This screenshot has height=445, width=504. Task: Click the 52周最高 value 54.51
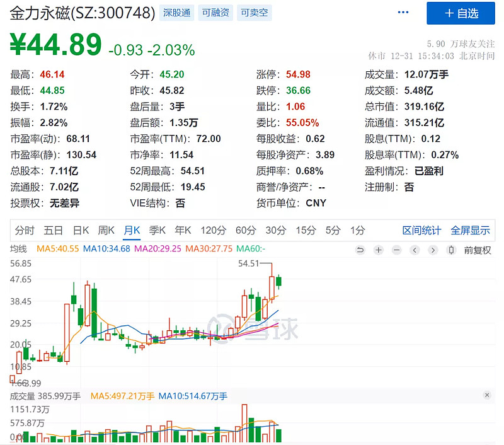coord(193,171)
